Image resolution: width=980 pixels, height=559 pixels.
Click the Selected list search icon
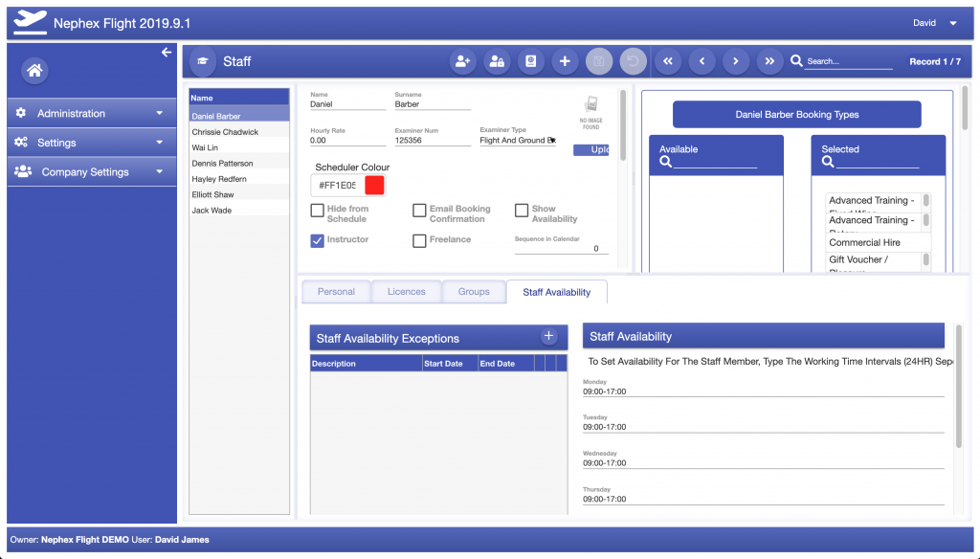click(828, 162)
